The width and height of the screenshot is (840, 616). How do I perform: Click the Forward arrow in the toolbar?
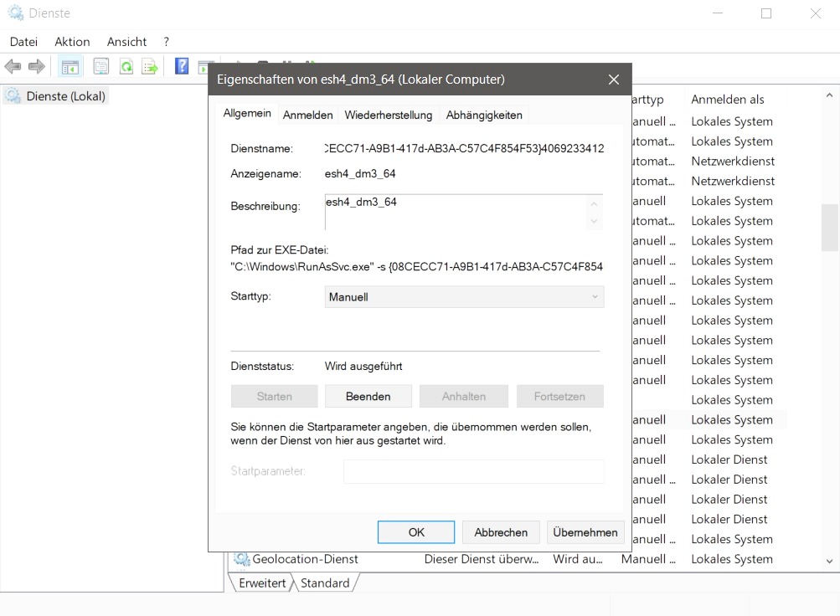point(36,67)
